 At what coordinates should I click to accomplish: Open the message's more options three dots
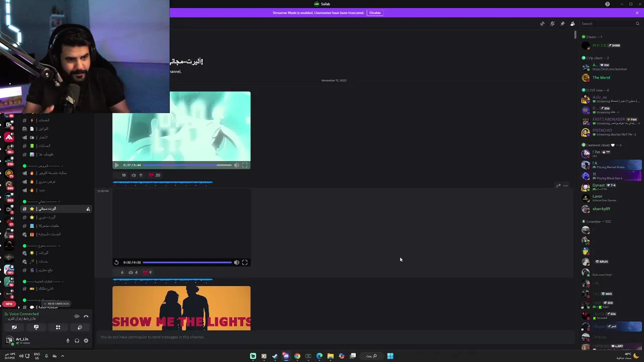point(566,186)
